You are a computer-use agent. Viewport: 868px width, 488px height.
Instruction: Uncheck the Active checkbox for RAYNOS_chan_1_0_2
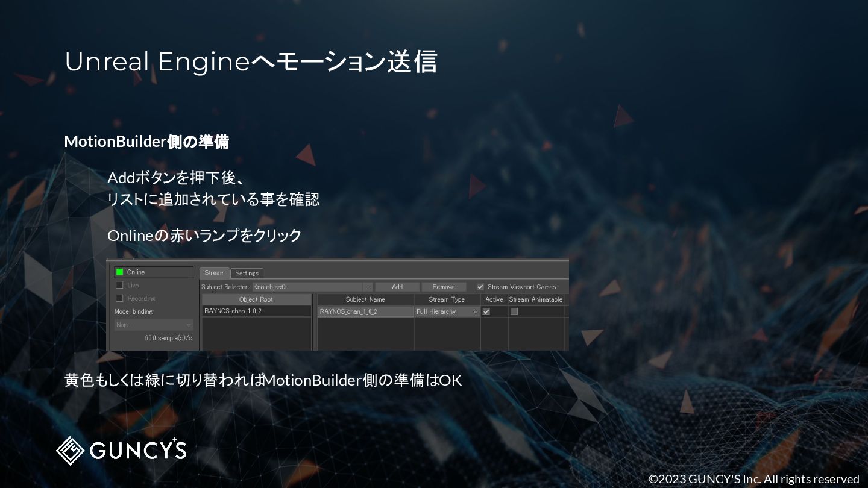(486, 312)
